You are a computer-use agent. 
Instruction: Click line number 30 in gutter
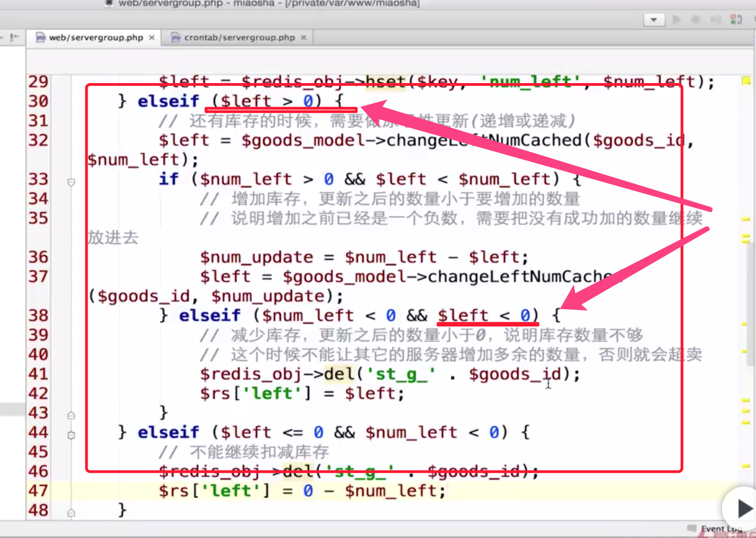[38, 101]
